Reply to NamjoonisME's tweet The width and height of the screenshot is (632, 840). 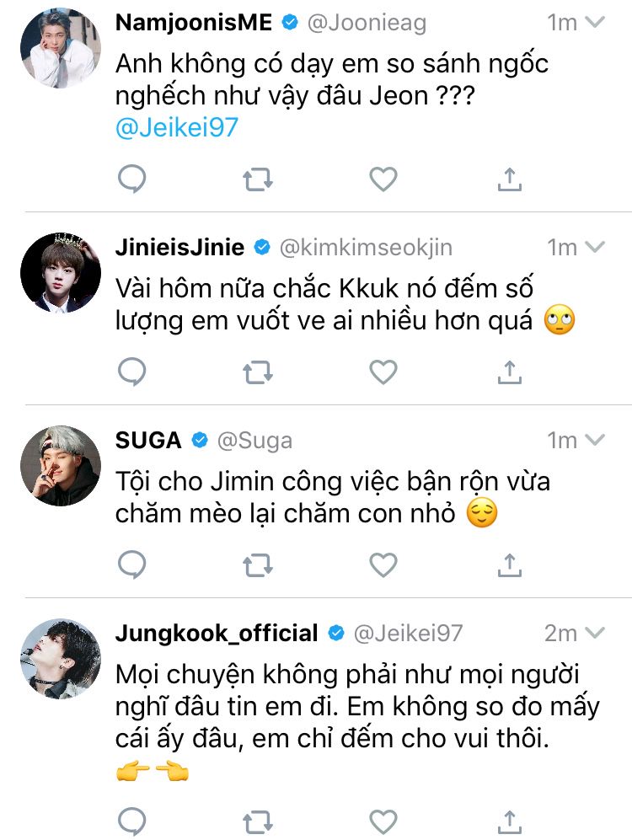[131, 179]
